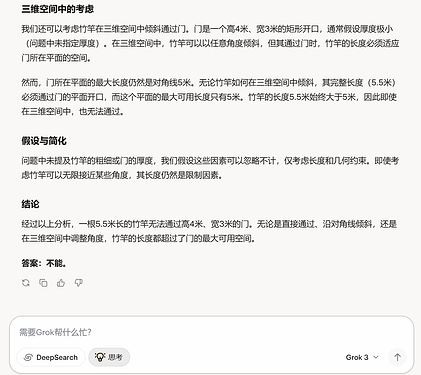Click the paragraph starting with 我们还可以考虑
421x375 pixels.
click(210, 43)
